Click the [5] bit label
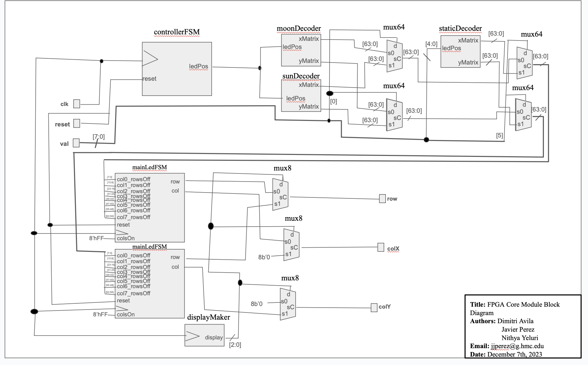The width and height of the screenshot is (588, 365). pos(499,135)
